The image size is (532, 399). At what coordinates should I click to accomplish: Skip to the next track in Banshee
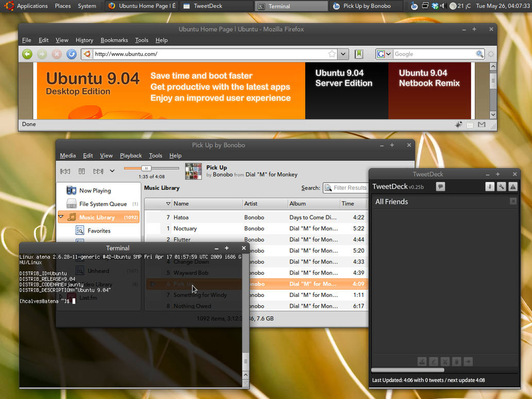98,171
